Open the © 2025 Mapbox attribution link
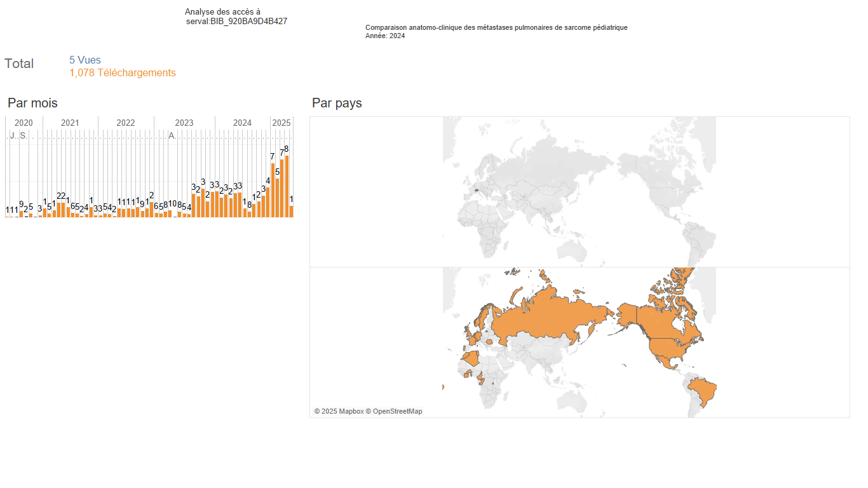 pos(339,412)
